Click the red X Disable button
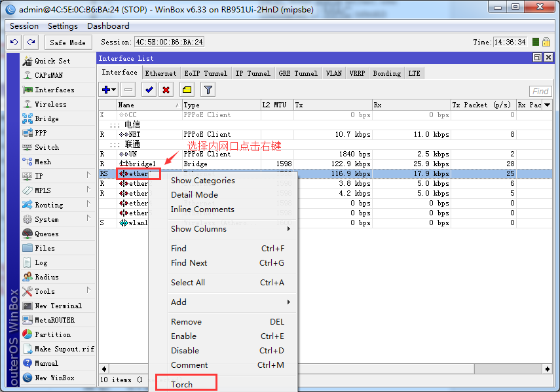The height and width of the screenshot is (392, 560). pos(166,90)
